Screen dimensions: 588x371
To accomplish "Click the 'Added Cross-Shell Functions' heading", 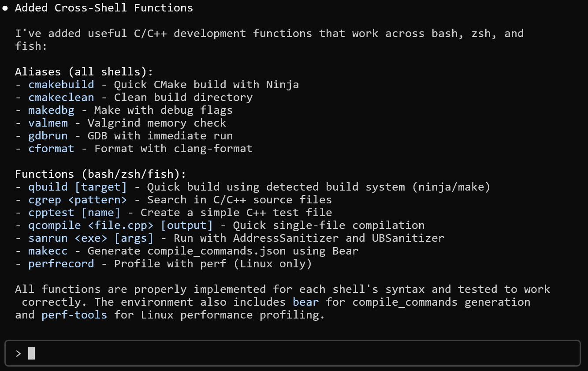I will [x=104, y=8].
